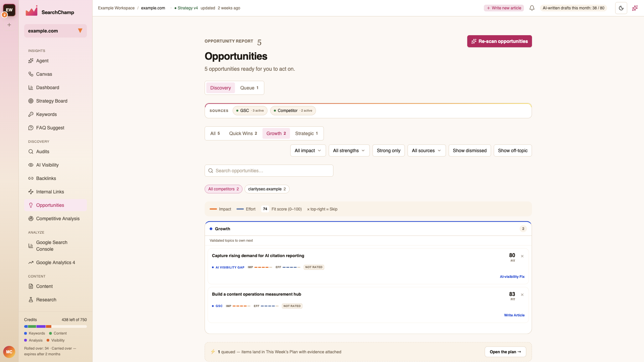Click Open the plan button
644x362 pixels.
point(505,352)
